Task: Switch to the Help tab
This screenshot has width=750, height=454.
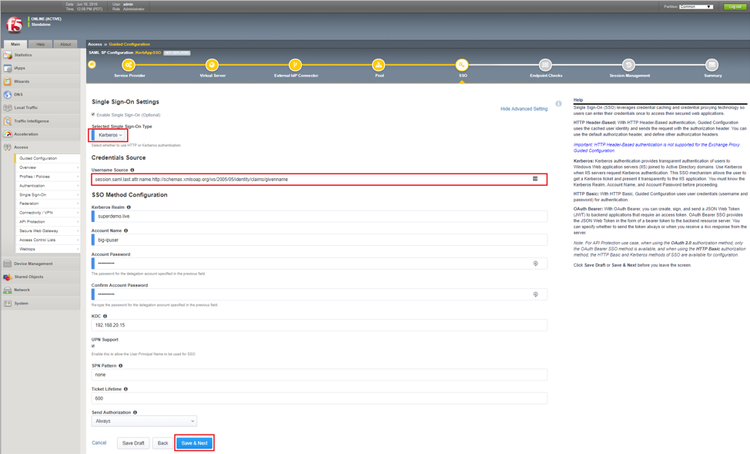Action: (x=41, y=44)
